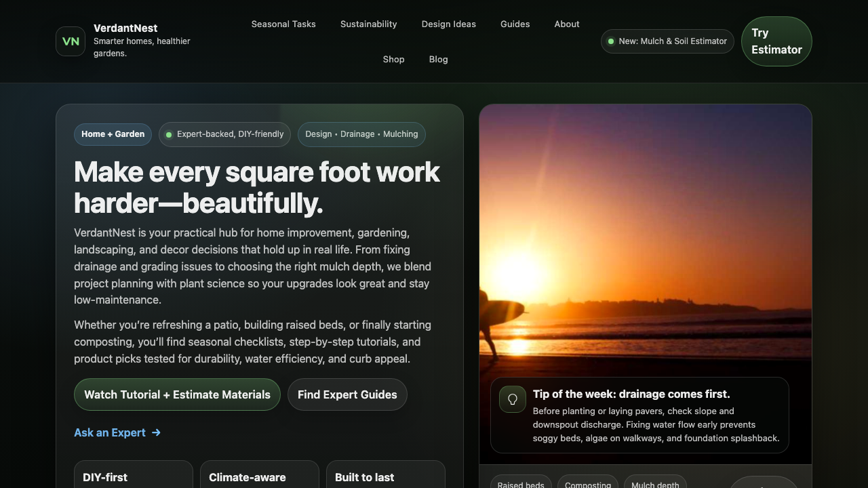
Task: Open the VerdantNest brand name link
Action: [x=125, y=28]
